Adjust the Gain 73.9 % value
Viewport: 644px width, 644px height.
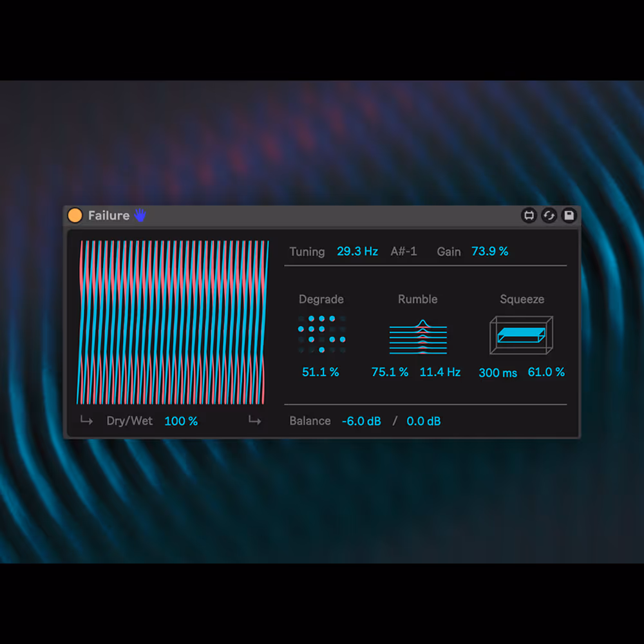(489, 252)
